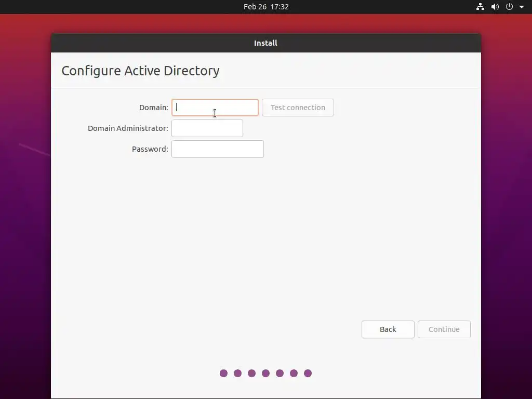Click the Test connection button
This screenshot has height=399, width=532.
point(298,108)
